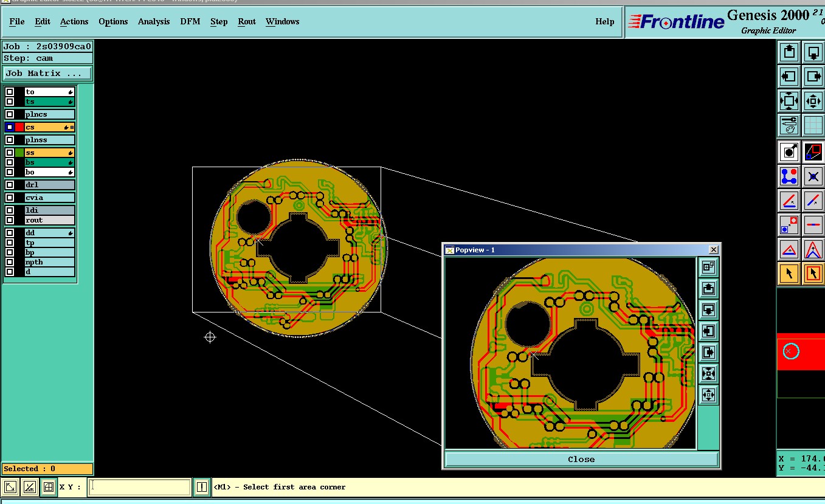Viewport: 825px width, 504px height.
Task: Select the arrow-in-red-box area select tool
Action: tap(813, 274)
